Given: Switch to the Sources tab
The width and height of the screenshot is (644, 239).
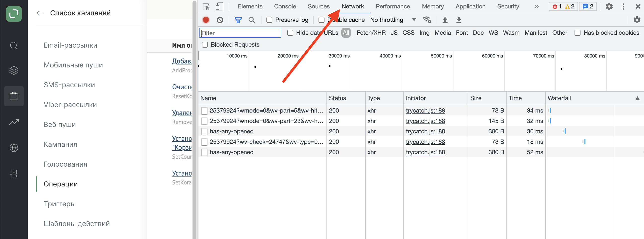Looking at the screenshot, I should [319, 6].
